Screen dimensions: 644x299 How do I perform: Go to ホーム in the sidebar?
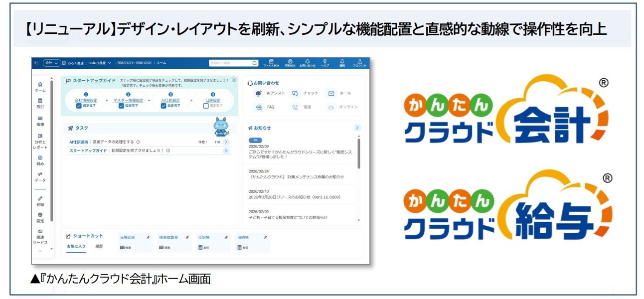click(x=40, y=87)
